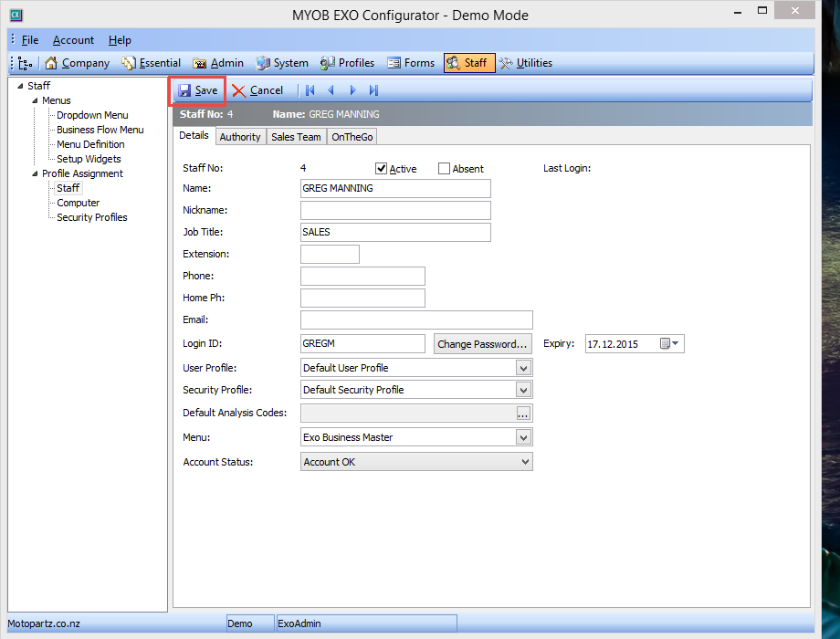Open the Company section
The image size is (840, 639).
click(x=77, y=63)
